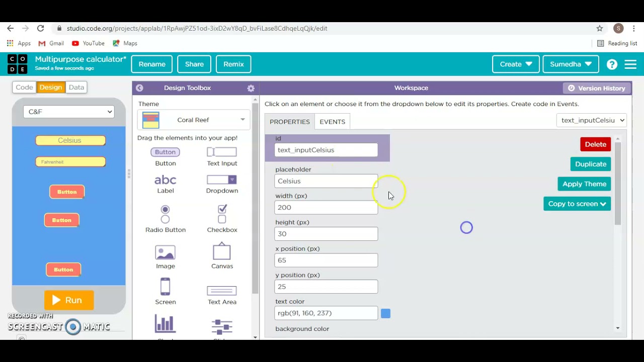Image resolution: width=644 pixels, height=362 pixels.
Task: Open the text_inputCelsius element dropdown
Action: (x=591, y=120)
